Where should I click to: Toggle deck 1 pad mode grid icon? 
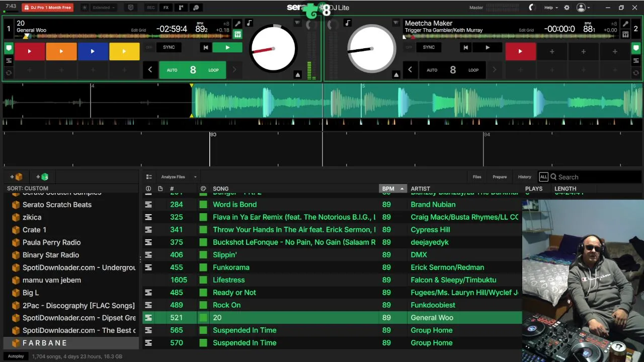point(237,34)
